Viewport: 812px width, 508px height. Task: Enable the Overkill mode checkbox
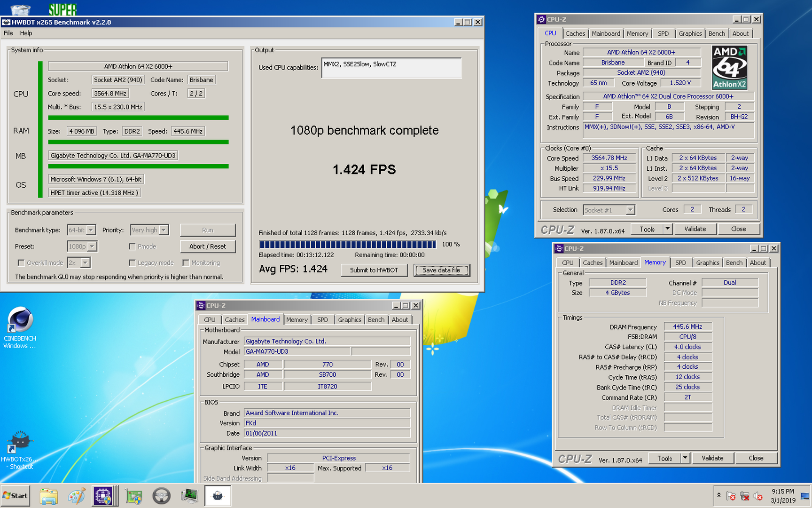pos(21,263)
